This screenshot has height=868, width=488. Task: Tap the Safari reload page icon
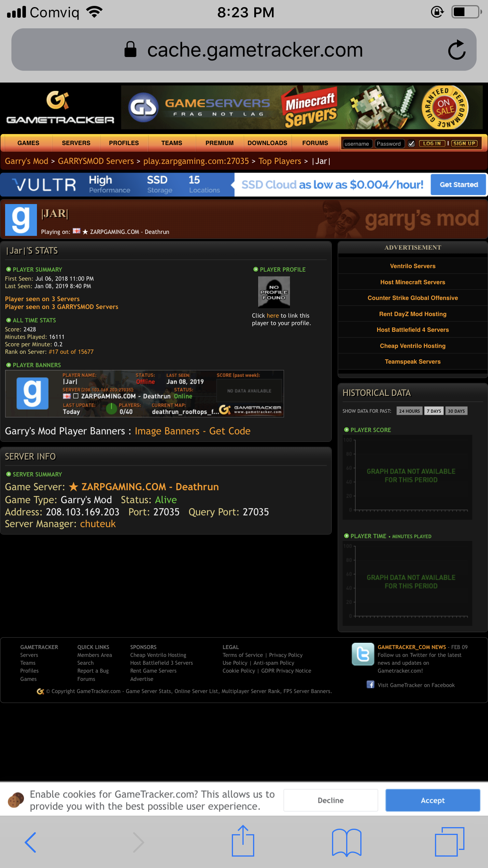[x=457, y=50]
